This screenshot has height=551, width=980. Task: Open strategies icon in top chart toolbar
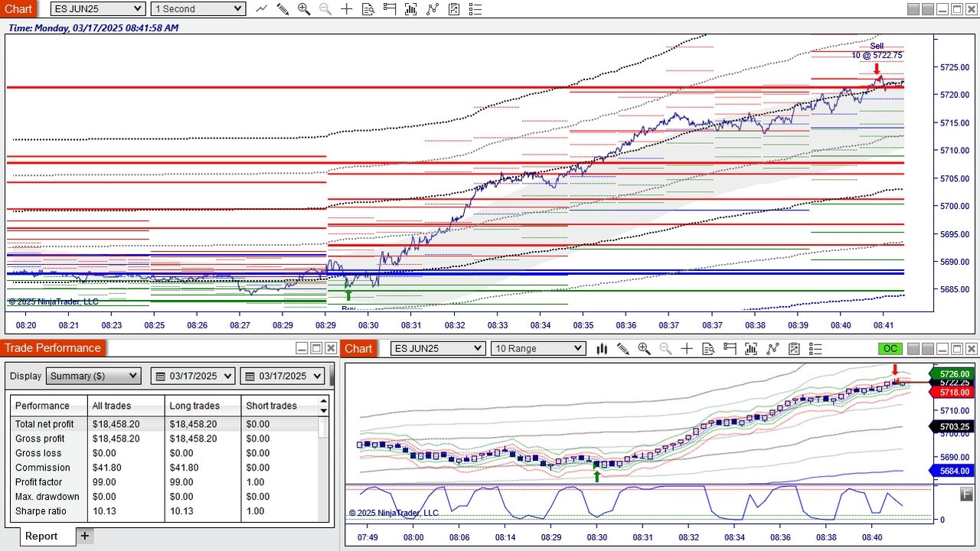454,8
